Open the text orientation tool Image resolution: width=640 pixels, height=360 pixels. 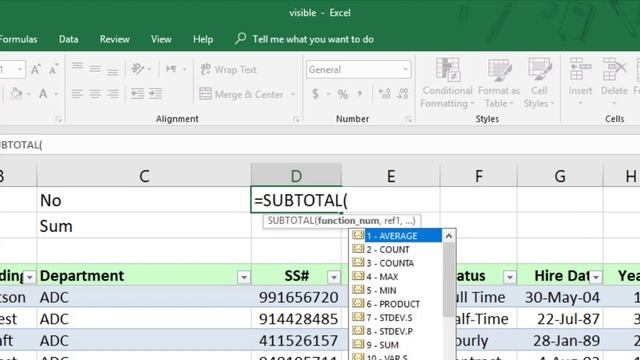pos(138,69)
